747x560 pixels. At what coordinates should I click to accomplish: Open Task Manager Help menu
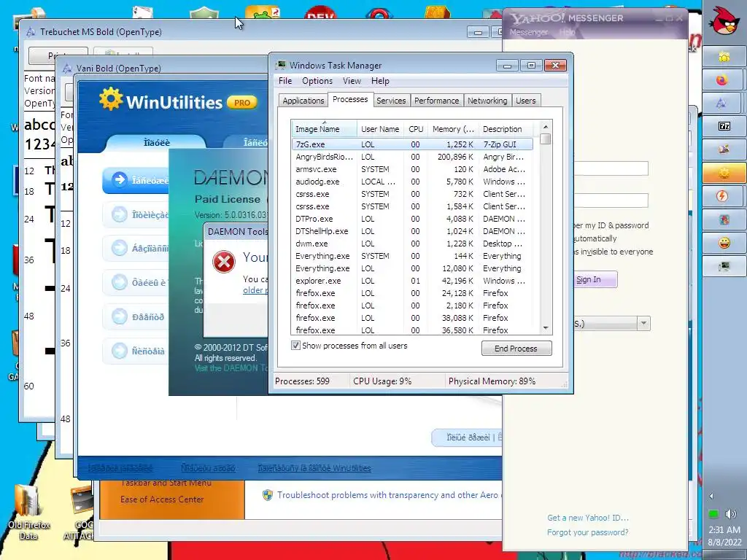380,80
